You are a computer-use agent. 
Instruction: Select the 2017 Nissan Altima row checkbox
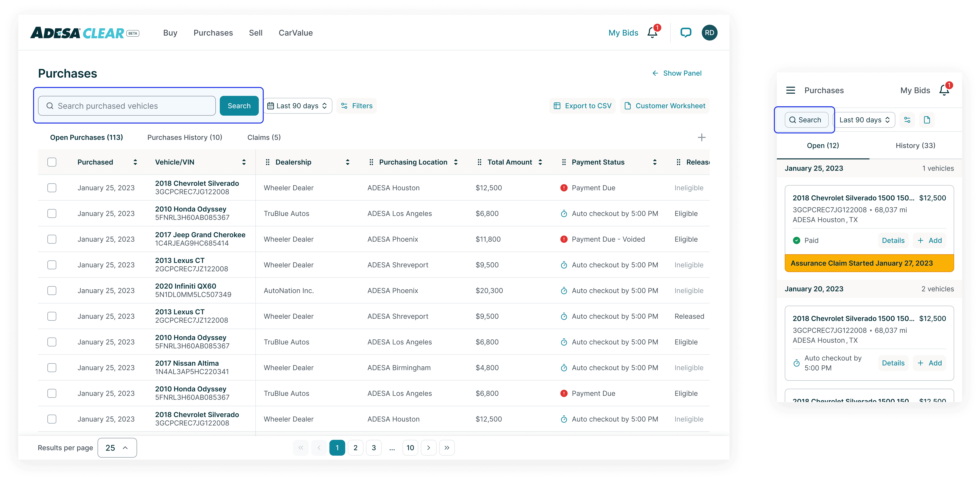[x=52, y=368]
